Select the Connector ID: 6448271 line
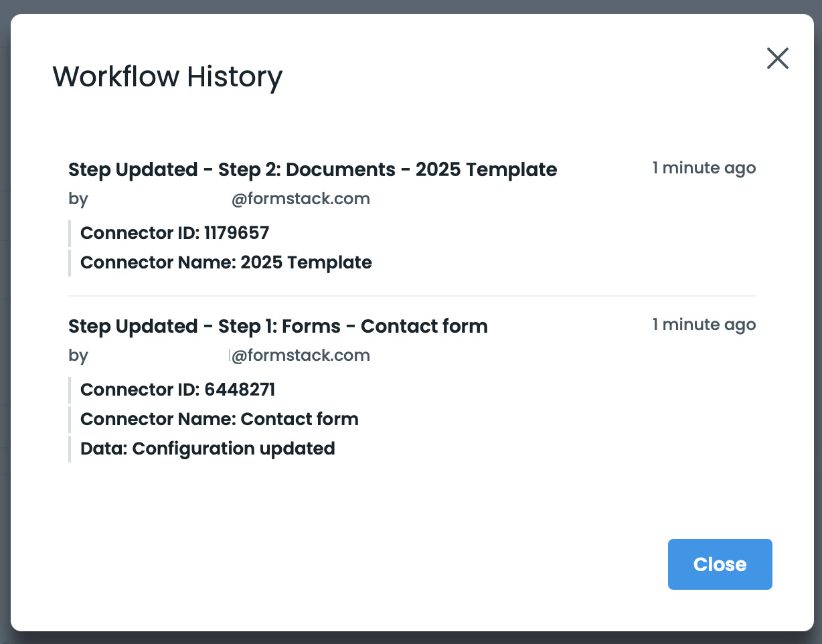 pyautogui.click(x=177, y=390)
